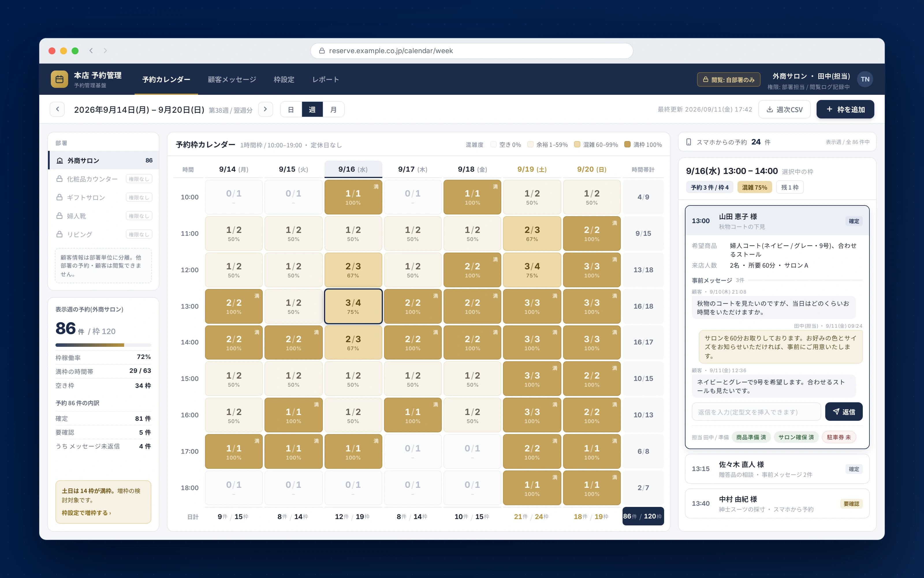Click the calendar logo icon of 本店 予約管理
The image size is (924, 578).
pyautogui.click(x=59, y=79)
